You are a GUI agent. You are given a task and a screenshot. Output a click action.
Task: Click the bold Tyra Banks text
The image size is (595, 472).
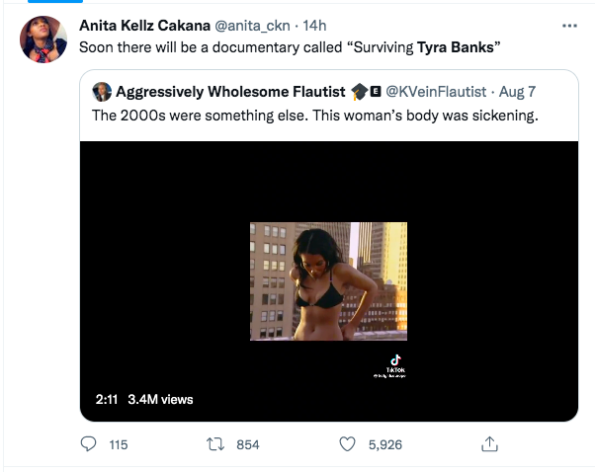[x=455, y=47]
